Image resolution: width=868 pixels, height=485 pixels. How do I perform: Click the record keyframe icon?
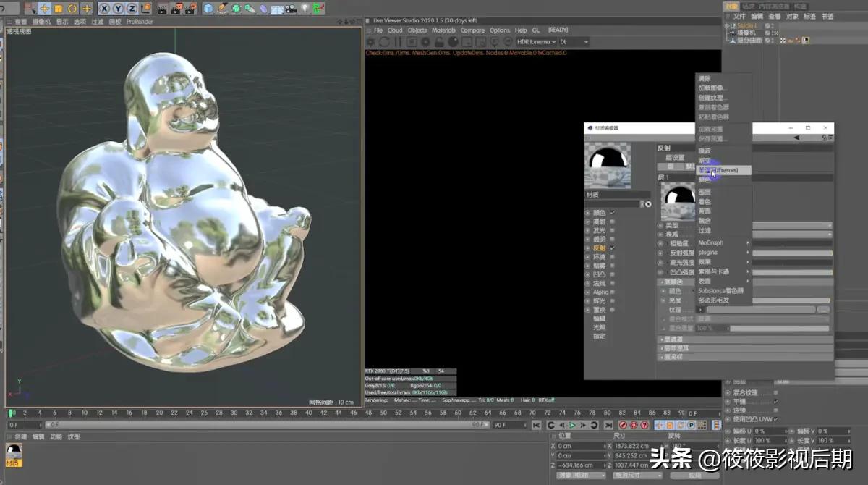pos(623,425)
